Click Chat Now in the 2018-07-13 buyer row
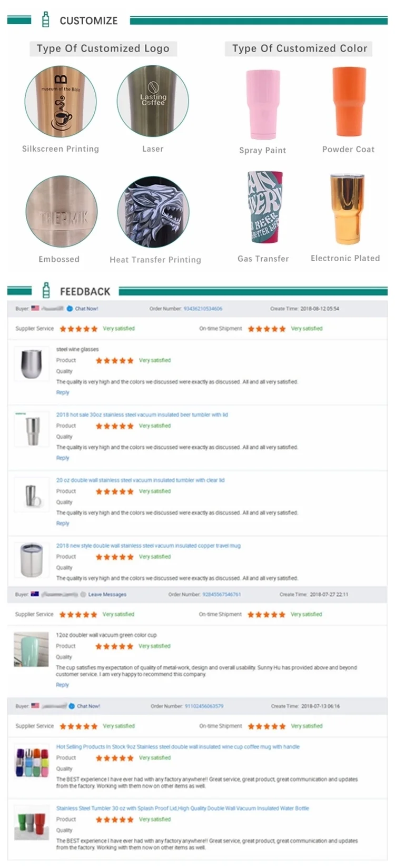The height and width of the screenshot is (868, 395). coord(88,706)
